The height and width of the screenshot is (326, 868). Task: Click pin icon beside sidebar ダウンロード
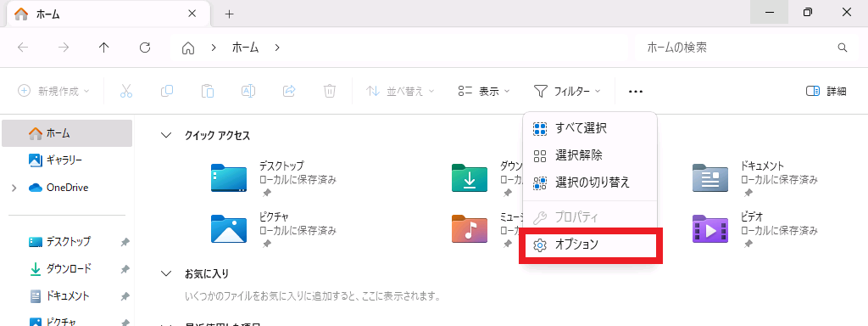125,269
